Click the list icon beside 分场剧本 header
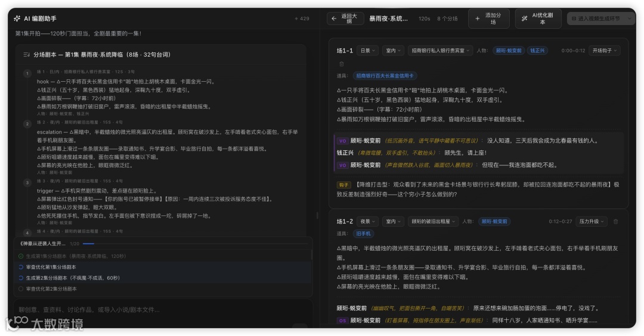 [x=27, y=55]
